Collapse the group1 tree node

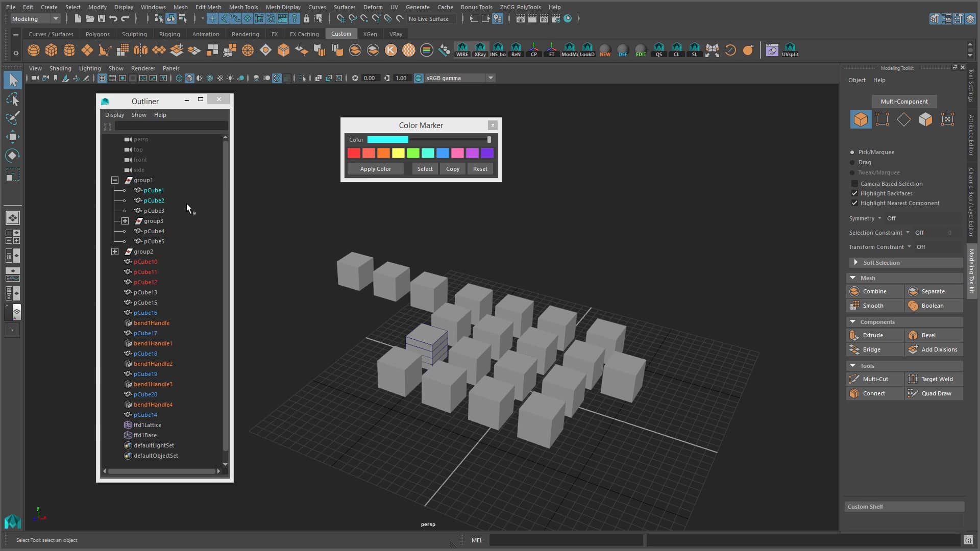pyautogui.click(x=114, y=180)
